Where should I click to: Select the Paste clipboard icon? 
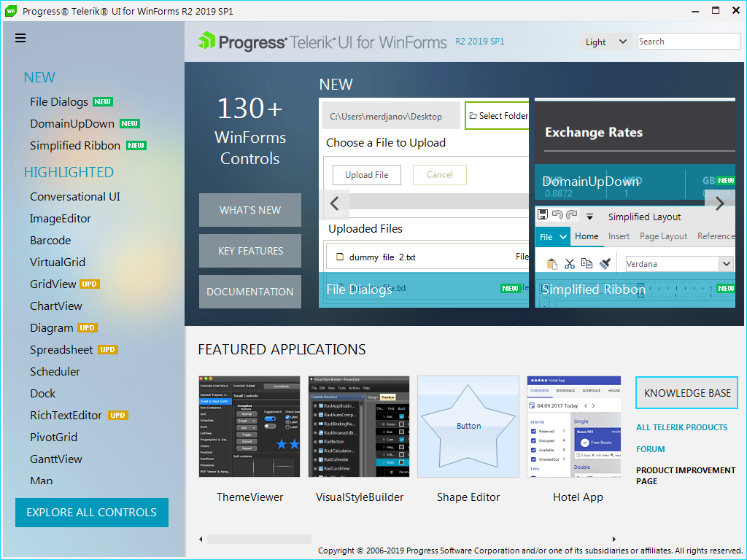552,264
